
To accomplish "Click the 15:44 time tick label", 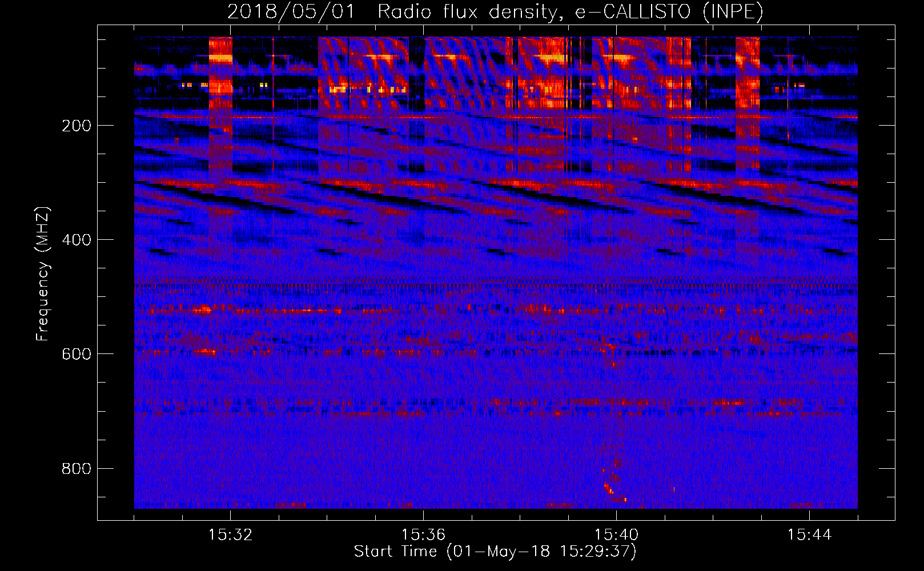I will click(809, 535).
